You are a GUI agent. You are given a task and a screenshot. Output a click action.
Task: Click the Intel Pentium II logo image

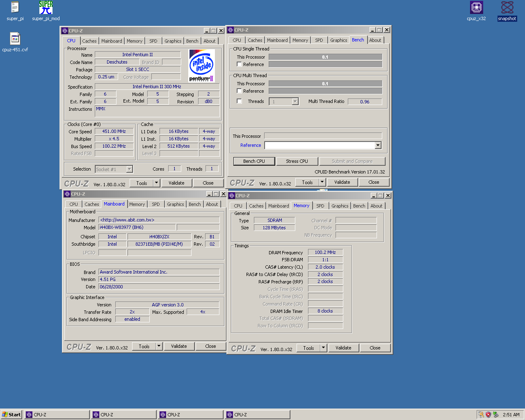click(201, 66)
